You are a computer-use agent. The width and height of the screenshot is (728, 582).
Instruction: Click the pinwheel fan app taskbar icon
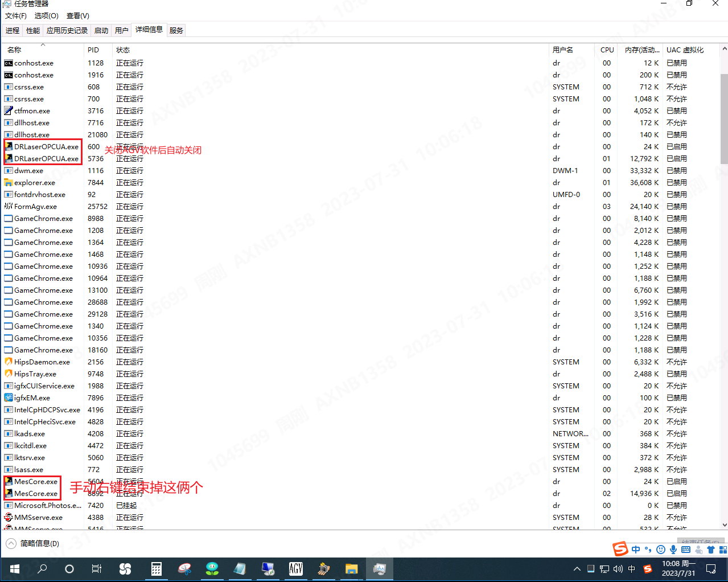(x=125, y=568)
